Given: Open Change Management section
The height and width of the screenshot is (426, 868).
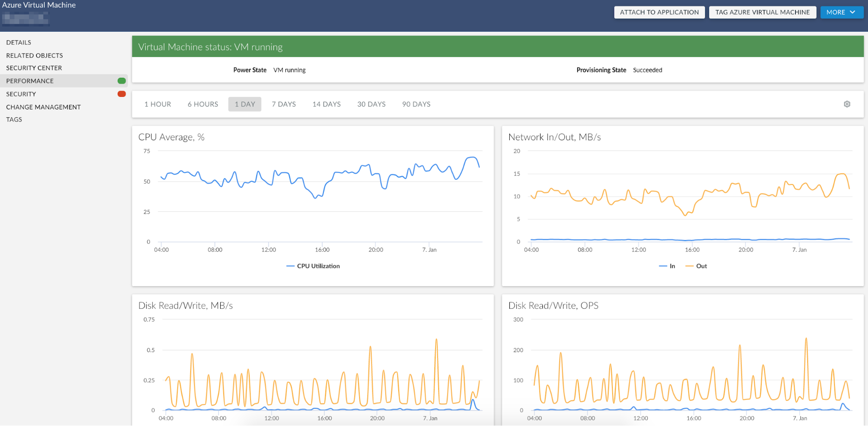Looking at the screenshot, I should click(x=43, y=107).
